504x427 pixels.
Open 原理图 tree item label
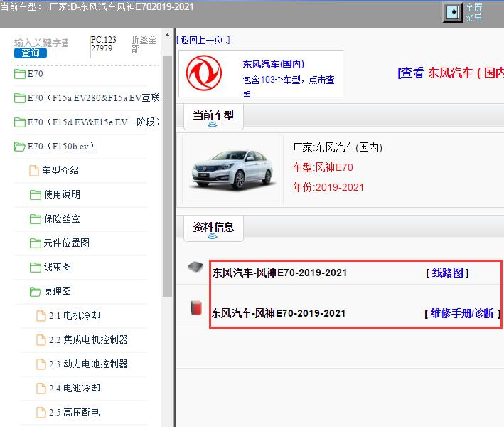[x=57, y=292]
